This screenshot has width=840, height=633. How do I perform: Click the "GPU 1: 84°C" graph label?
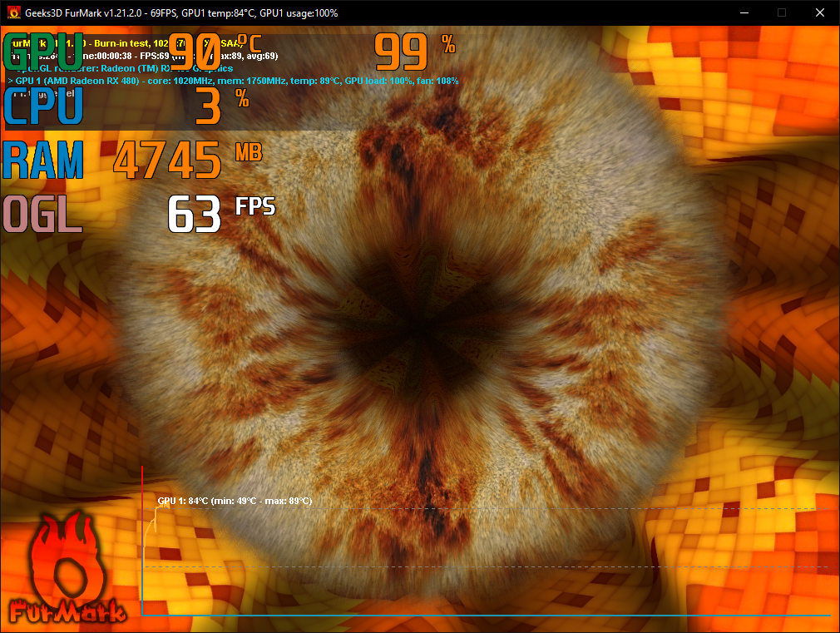pos(235,501)
